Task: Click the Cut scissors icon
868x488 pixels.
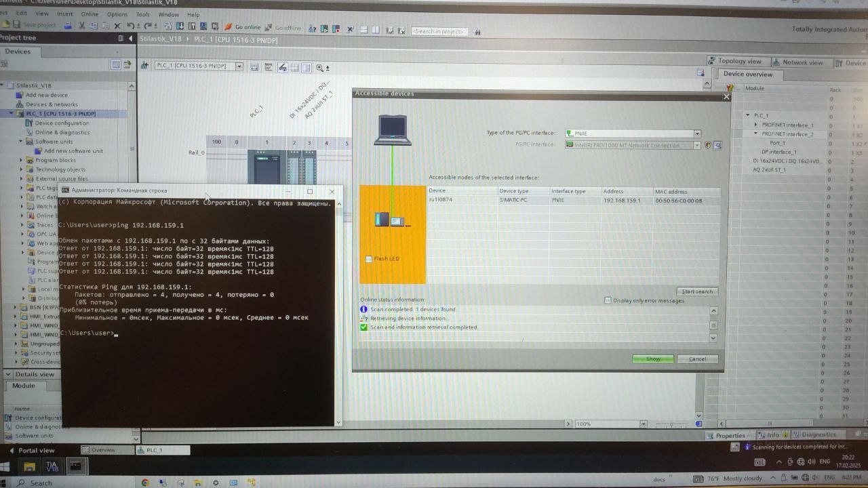Action: pyautogui.click(x=82, y=26)
